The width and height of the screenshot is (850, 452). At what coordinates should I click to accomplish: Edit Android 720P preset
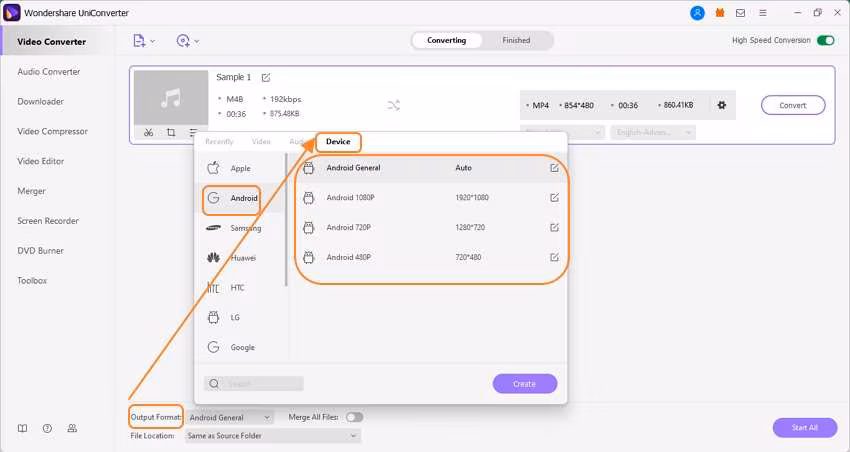[x=554, y=228]
